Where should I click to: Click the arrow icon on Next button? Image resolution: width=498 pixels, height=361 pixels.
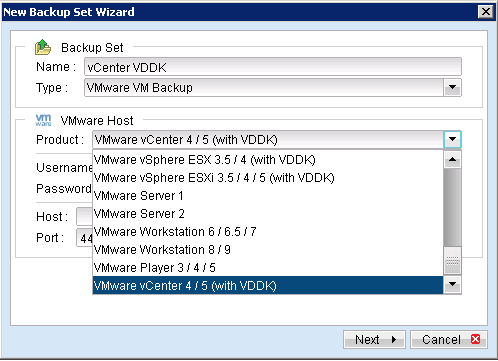394,340
